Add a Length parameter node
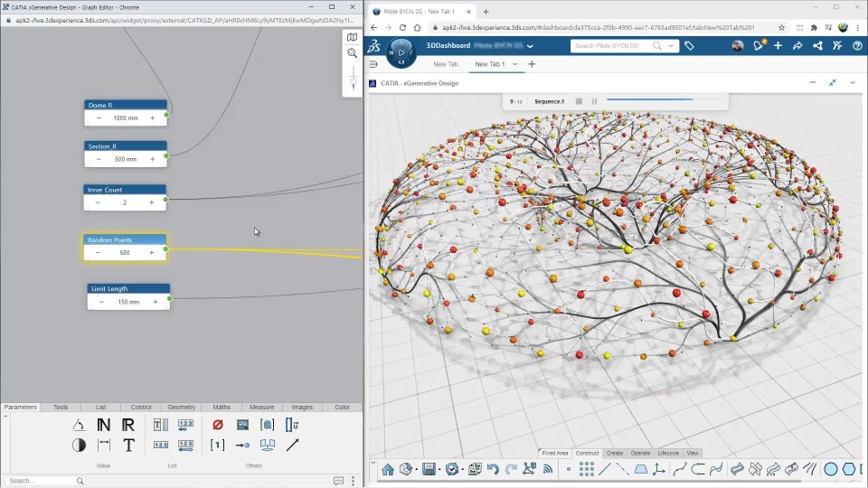The height and width of the screenshot is (488, 868). [103, 445]
